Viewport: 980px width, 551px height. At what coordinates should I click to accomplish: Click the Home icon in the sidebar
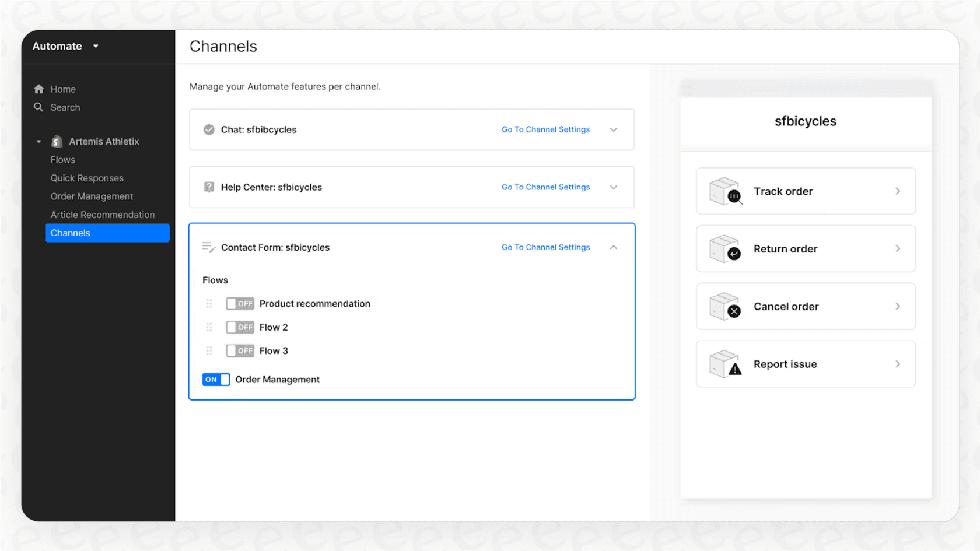pos(38,89)
